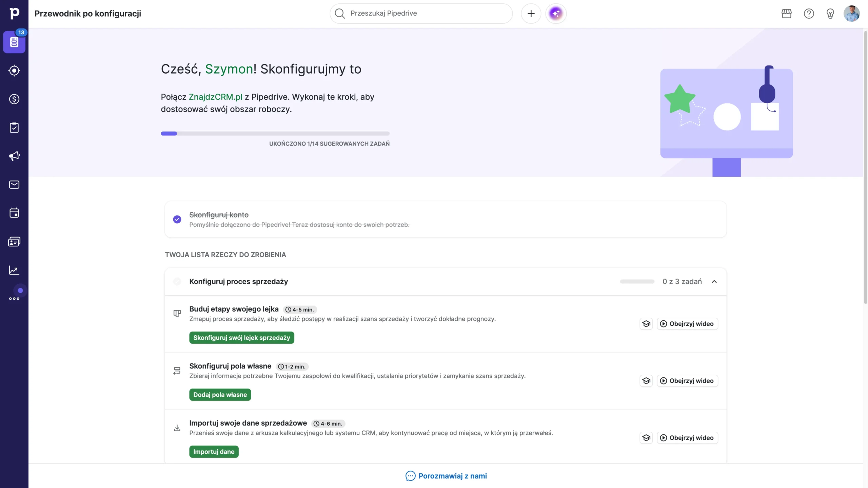This screenshot has height=488, width=868.
Task: Open academy icon for Importuj swoje dane sprzedażowe
Action: click(646, 438)
